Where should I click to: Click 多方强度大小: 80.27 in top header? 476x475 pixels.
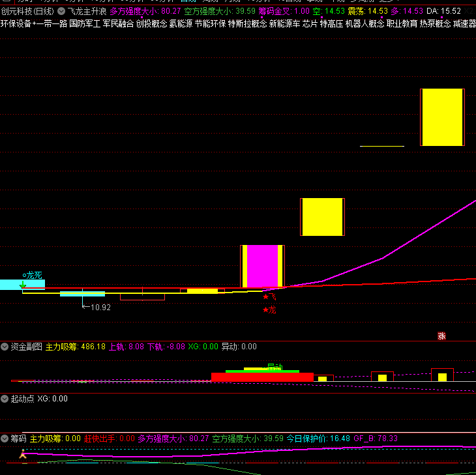click(145, 12)
